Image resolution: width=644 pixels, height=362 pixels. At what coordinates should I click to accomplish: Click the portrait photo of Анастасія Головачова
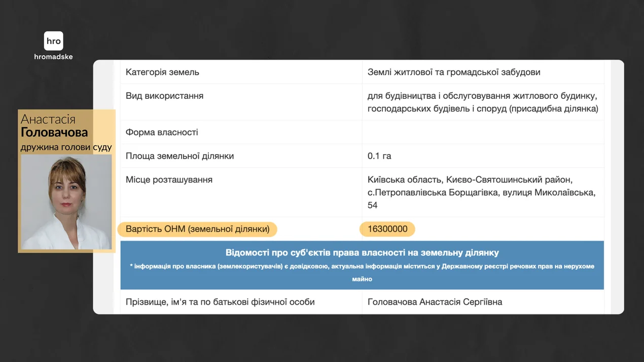[x=66, y=202]
